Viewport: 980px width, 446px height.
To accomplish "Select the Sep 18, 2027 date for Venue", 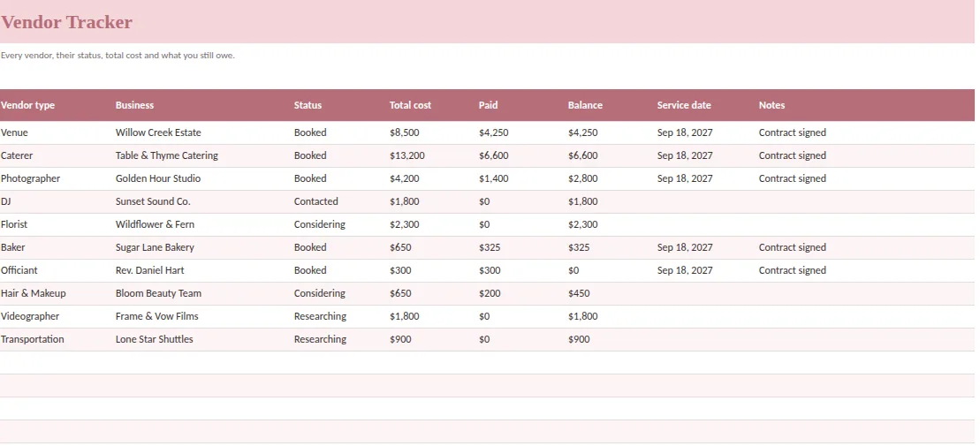I will pos(685,132).
